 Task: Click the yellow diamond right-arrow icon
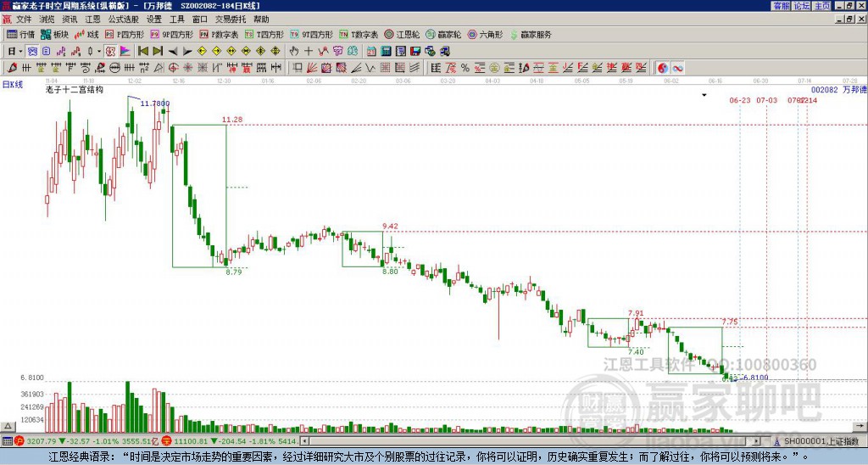pos(216,52)
